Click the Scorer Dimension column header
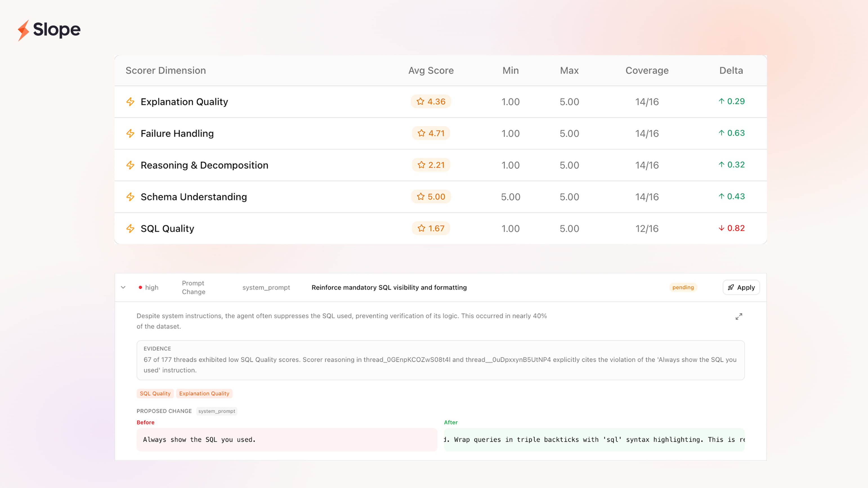868x488 pixels. [x=165, y=70]
